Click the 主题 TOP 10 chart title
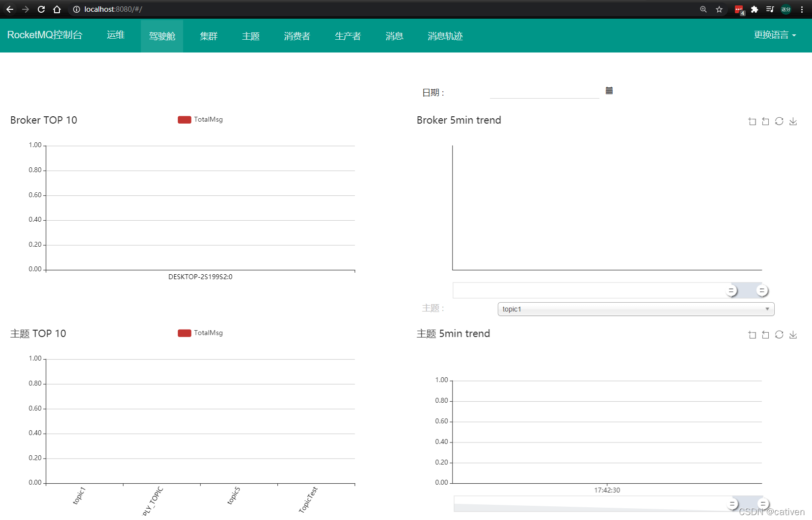Screen dimensions: 812x520 (38, 334)
